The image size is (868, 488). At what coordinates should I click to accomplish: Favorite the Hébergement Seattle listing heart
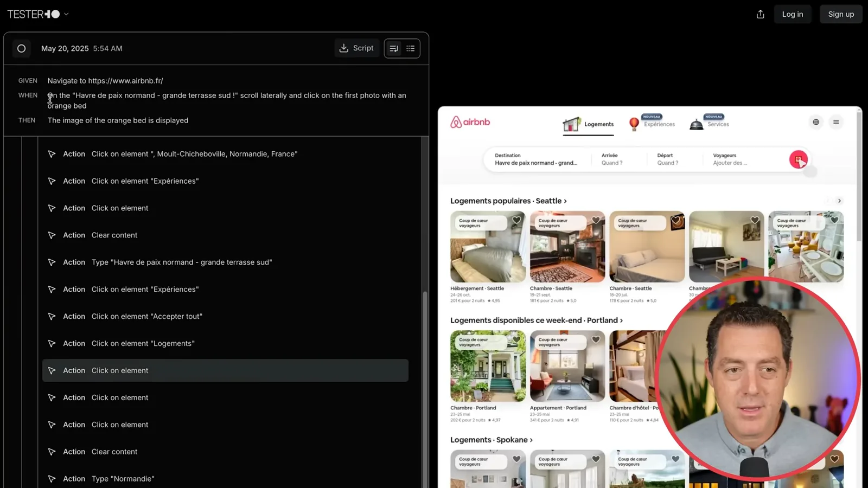pyautogui.click(x=516, y=220)
